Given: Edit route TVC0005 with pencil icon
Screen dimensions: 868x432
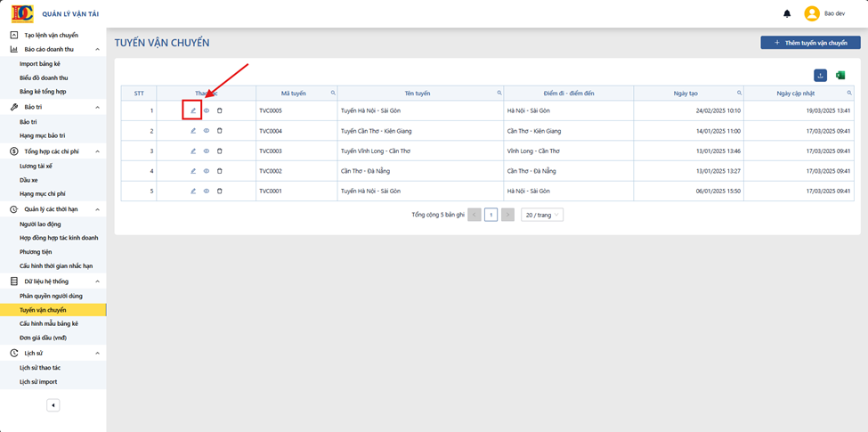Looking at the screenshot, I should (193, 110).
